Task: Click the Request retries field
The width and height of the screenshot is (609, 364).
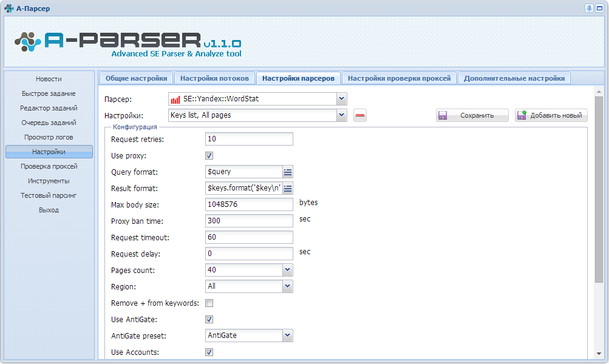Action: click(249, 139)
